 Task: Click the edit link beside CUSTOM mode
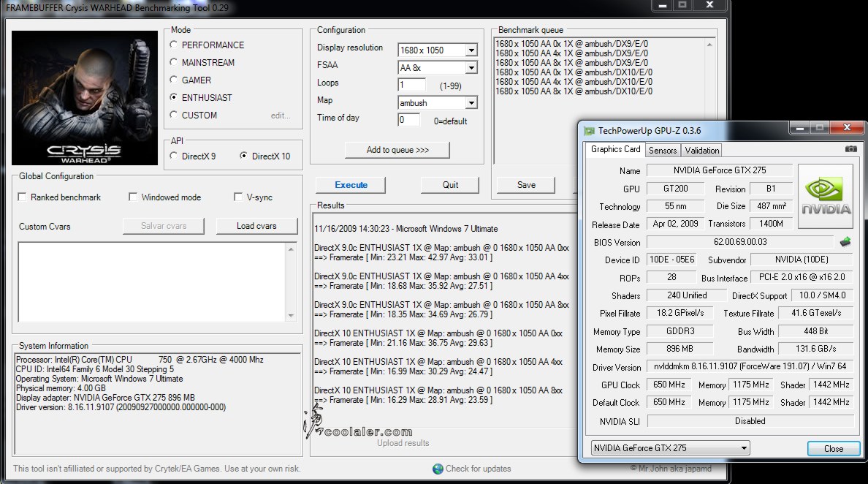pos(280,116)
